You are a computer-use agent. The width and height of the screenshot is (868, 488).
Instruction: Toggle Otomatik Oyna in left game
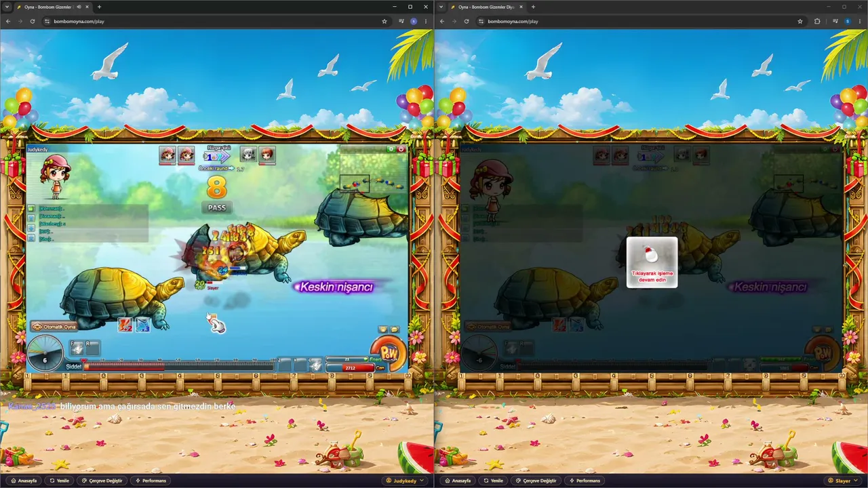pyautogui.click(x=55, y=327)
